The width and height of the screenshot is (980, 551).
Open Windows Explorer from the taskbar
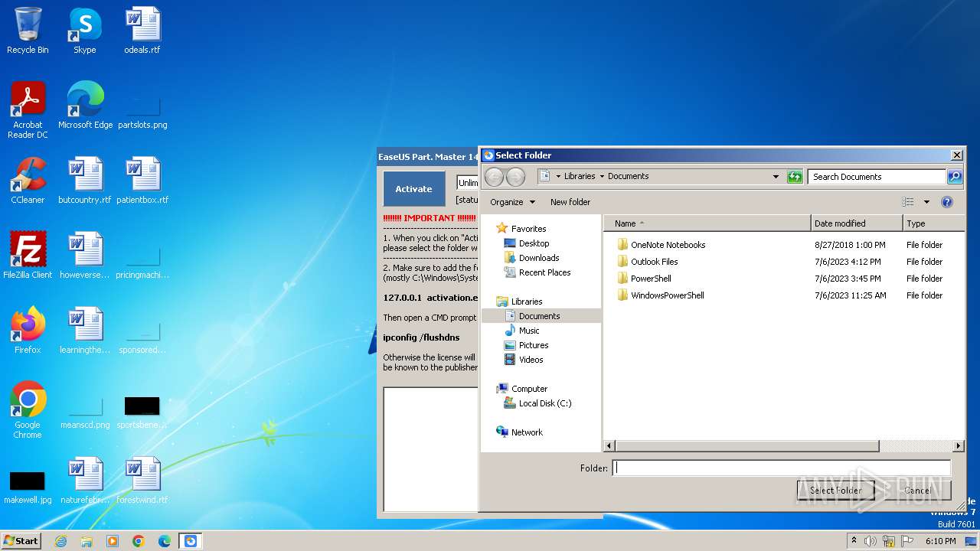(87, 541)
